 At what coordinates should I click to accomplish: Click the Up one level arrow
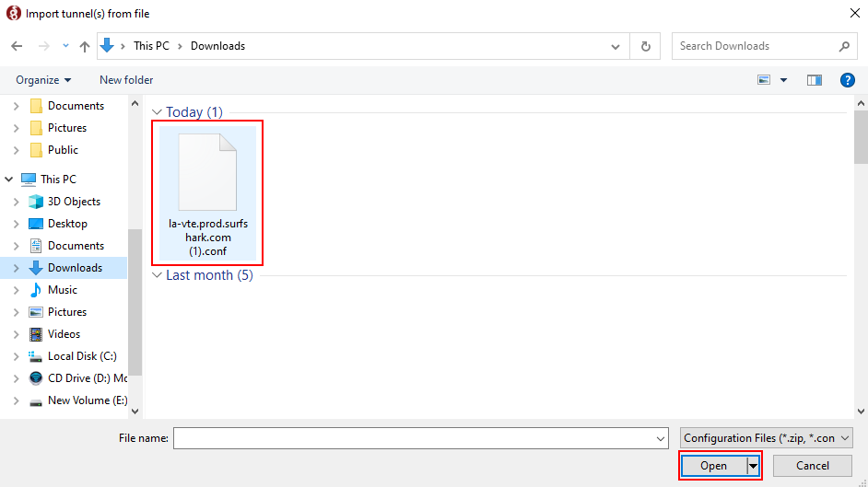(85, 46)
